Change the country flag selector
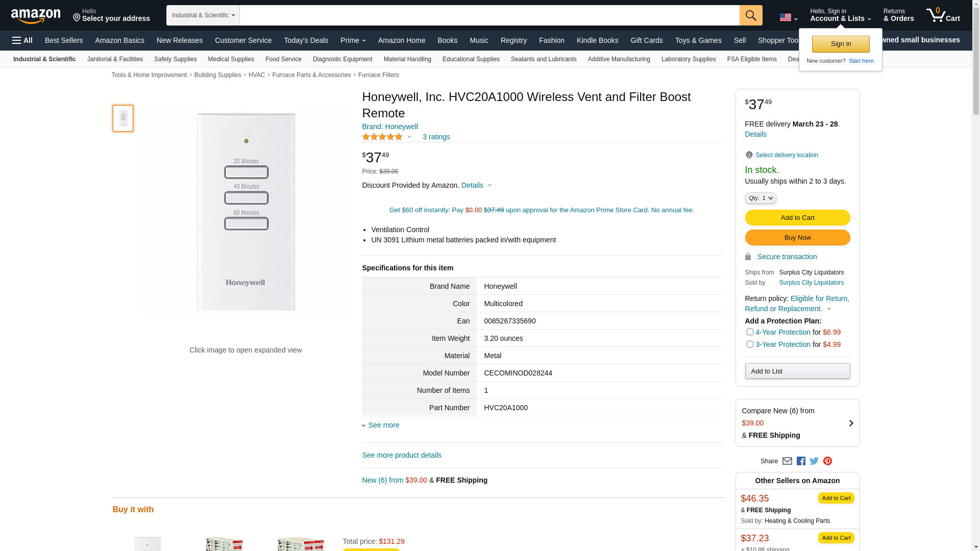The width and height of the screenshot is (980, 551). pos(788,18)
